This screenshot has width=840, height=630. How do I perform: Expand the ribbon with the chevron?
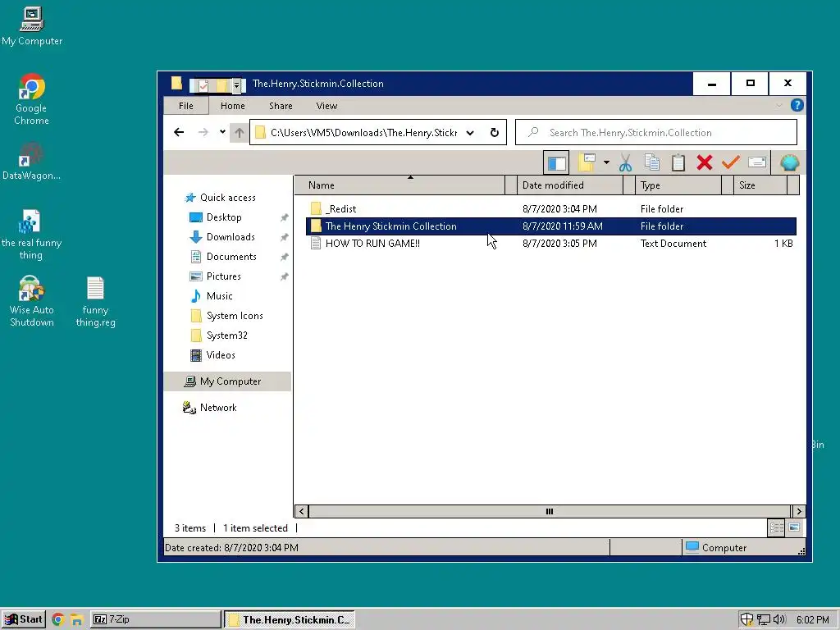pyautogui.click(x=779, y=106)
